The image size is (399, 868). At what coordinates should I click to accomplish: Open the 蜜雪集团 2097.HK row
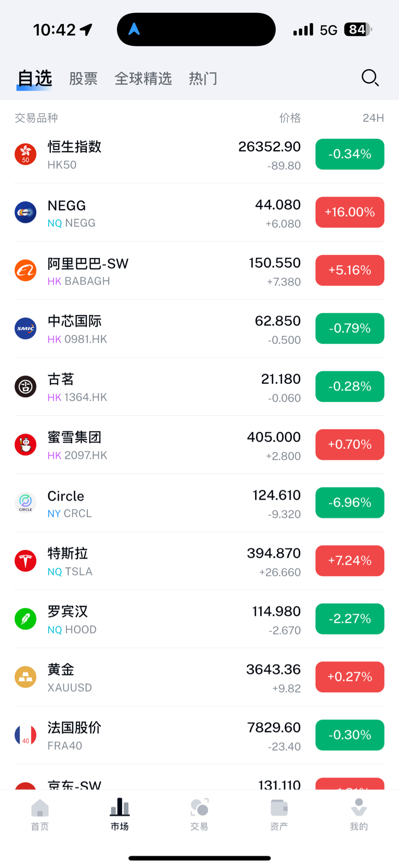[199, 445]
